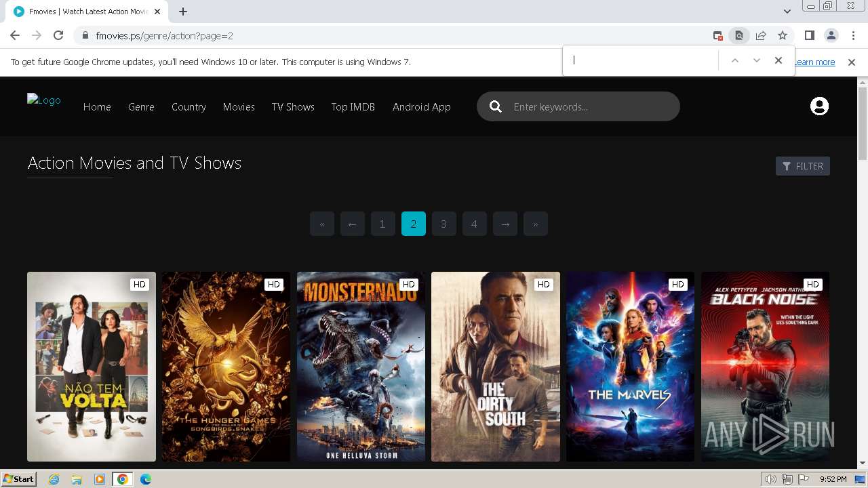This screenshot has height=488, width=868.
Task: Click the Action Center flag tray icon
Action: pyautogui.click(x=804, y=479)
